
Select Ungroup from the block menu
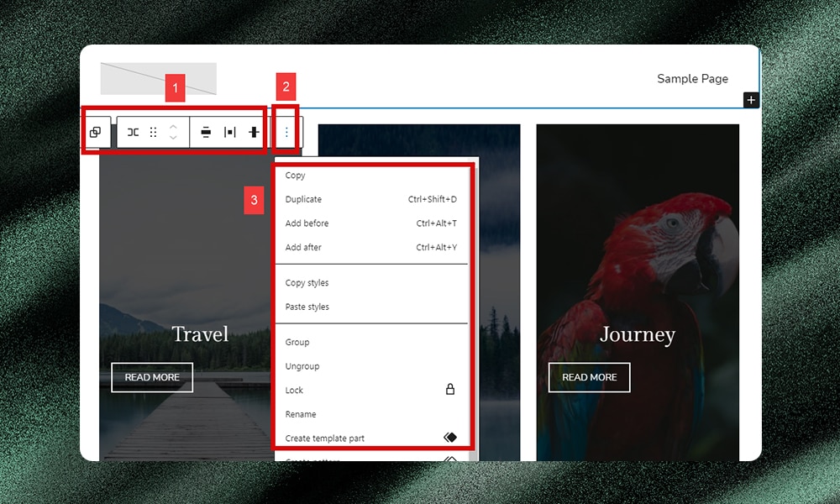(302, 365)
